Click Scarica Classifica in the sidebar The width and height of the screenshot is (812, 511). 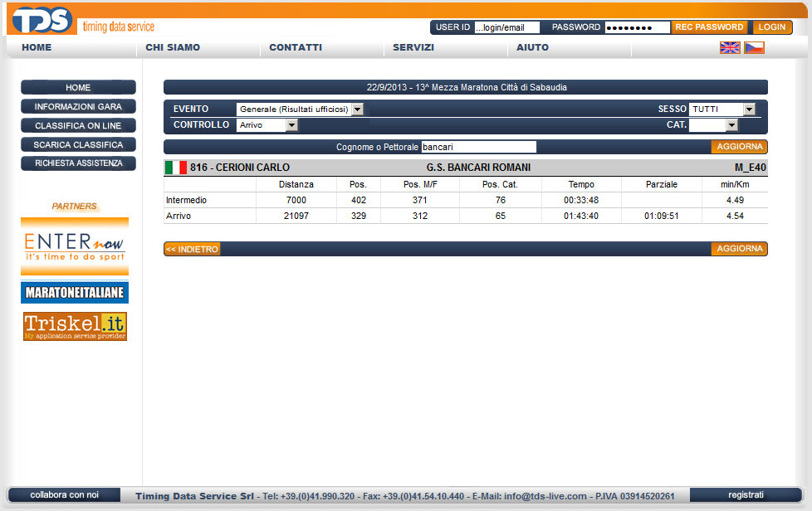point(78,144)
